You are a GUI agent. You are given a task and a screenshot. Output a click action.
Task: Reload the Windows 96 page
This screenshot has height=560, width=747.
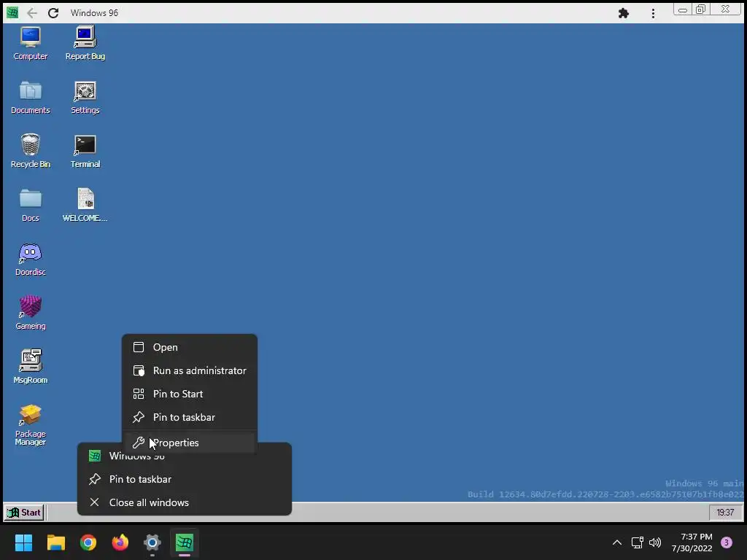click(x=53, y=13)
